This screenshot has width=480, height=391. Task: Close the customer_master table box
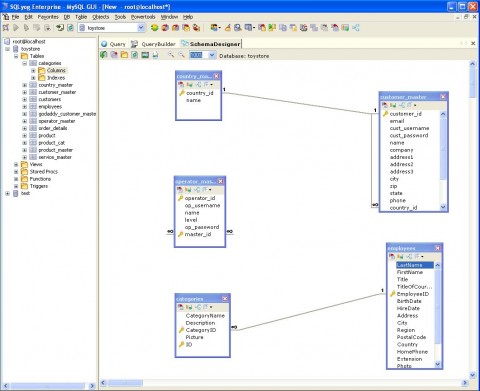pos(443,97)
